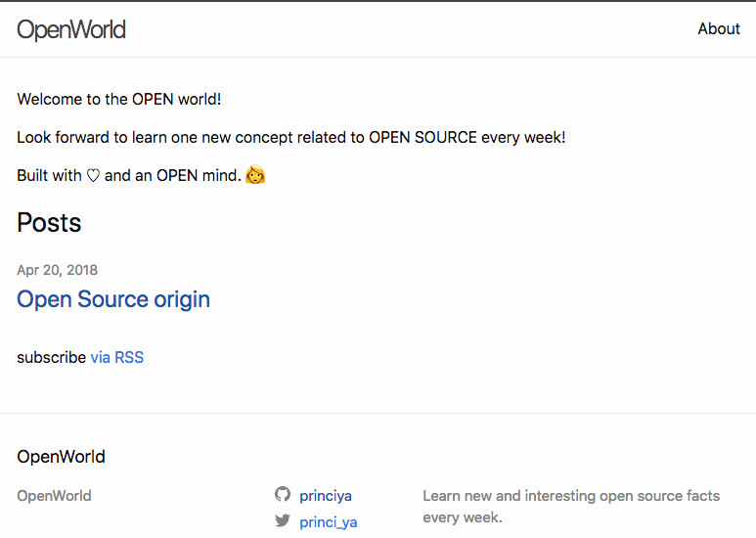Viewport: 756px width, 538px height.
Task: Click the gray OpenWorld text in footer
Action: [54, 496]
